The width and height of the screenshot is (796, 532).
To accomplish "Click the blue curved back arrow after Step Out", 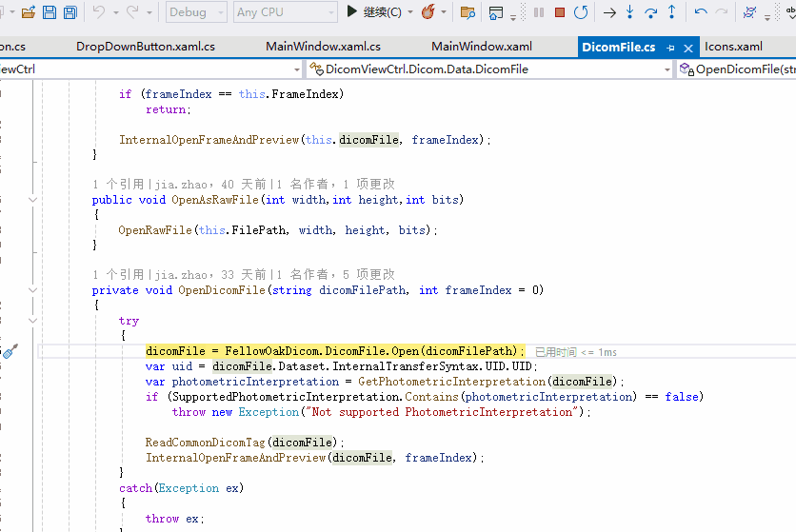I will click(x=701, y=11).
